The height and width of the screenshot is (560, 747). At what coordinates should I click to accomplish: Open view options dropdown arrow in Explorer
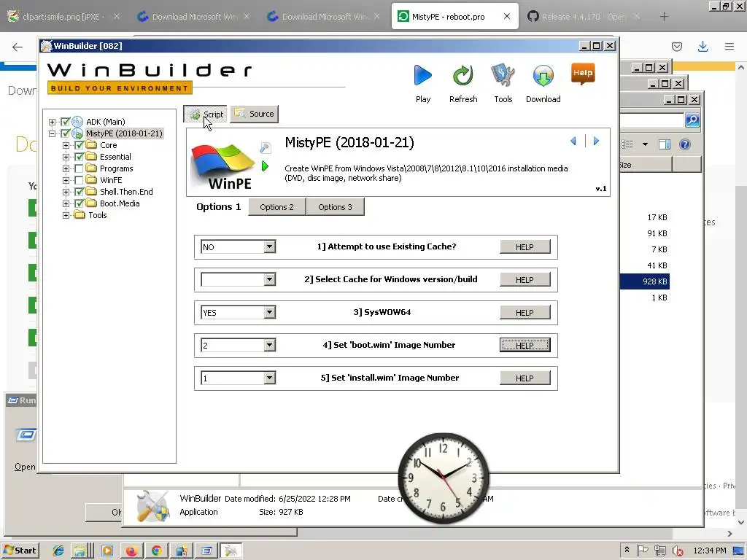click(x=645, y=144)
